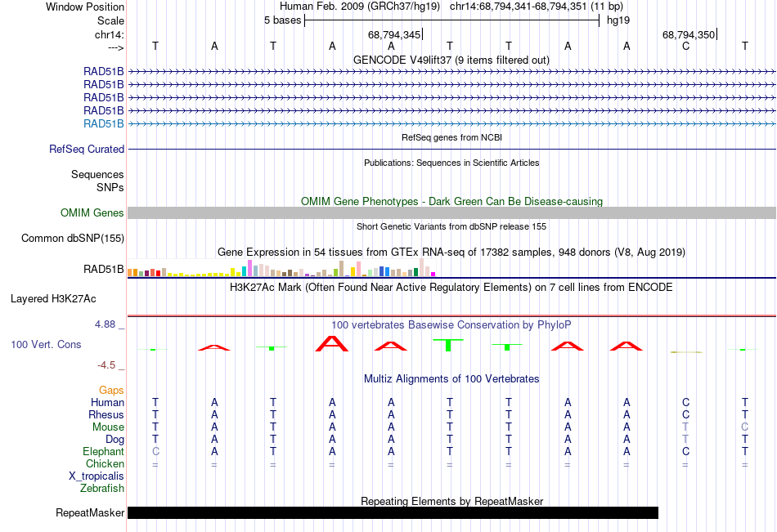The height and width of the screenshot is (532, 777).
Task: Click chr14:68,794,341-68,794,351 (11 bp) range text
Action: pyautogui.click(x=537, y=7)
